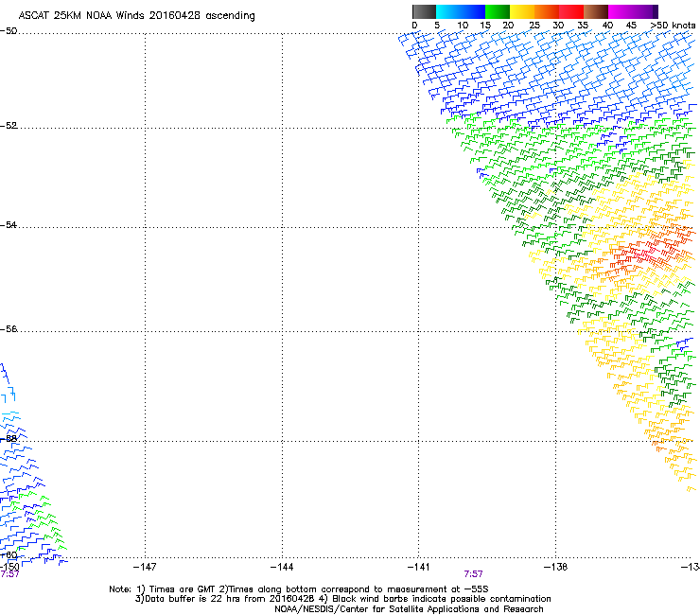Click the "NOAA/NESDIS/Center for Satellite Applications and Research" credit
Screen dimensions: 700x615
point(409,608)
